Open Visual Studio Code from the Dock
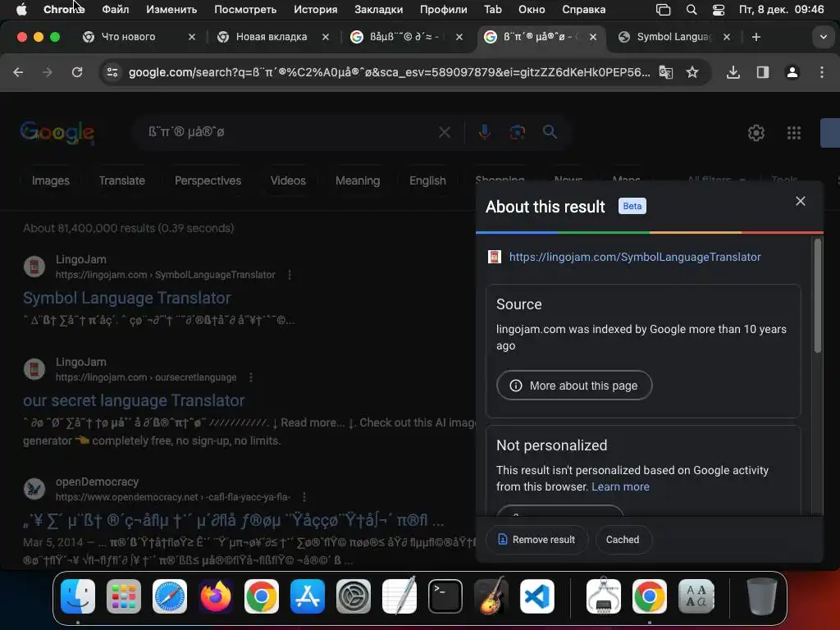This screenshot has height=630, width=840. pyautogui.click(x=536, y=596)
